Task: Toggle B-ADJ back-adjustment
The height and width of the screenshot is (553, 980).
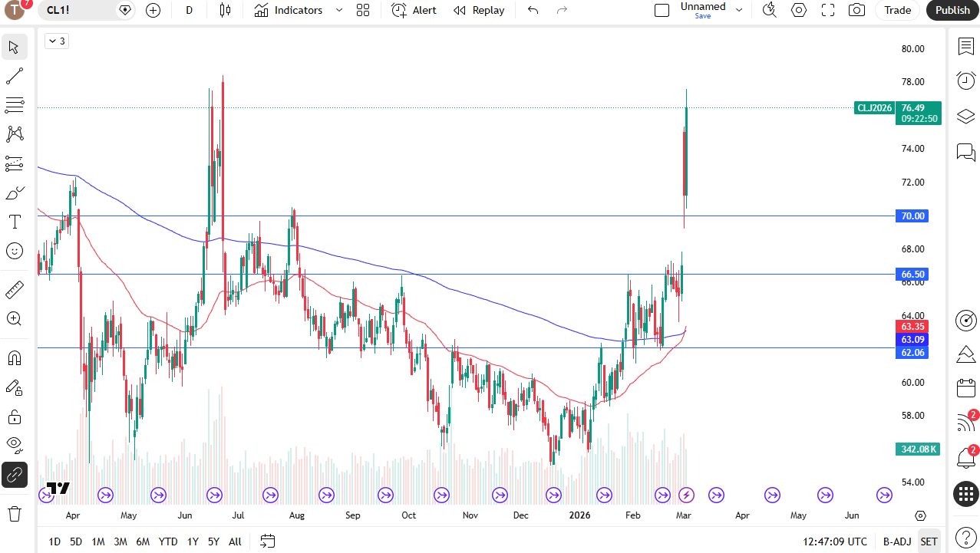Action: click(896, 541)
